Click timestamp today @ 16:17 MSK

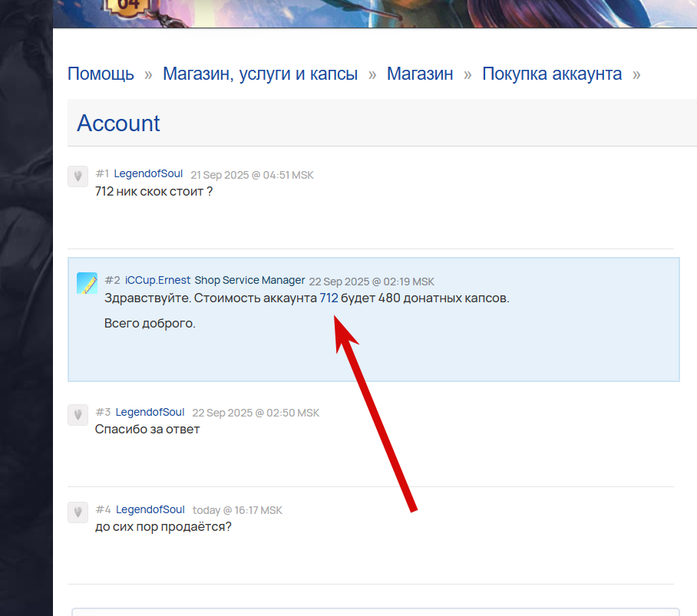click(237, 510)
